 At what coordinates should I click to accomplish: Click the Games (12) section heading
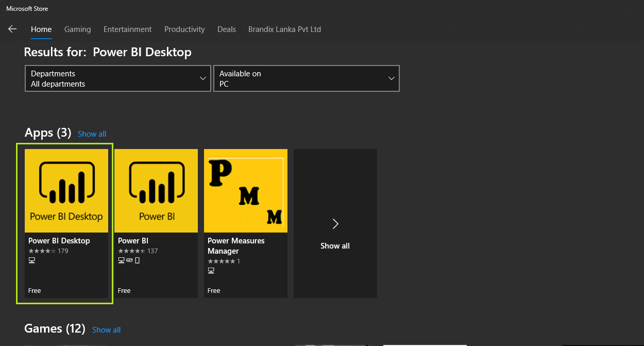(55, 329)
